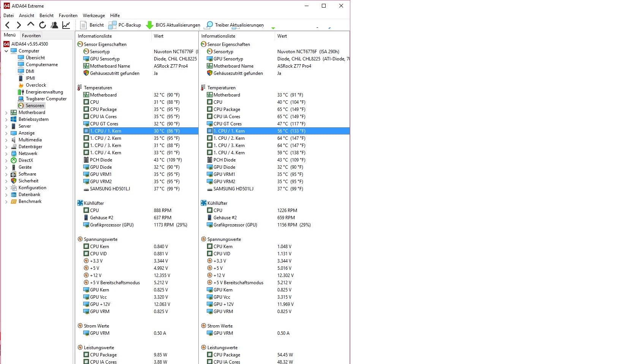Image resolution: width=622 pixels, height=364 pixels.
Task: Select right 1. CPU / 1. Kern row
Action: point(274,131)
